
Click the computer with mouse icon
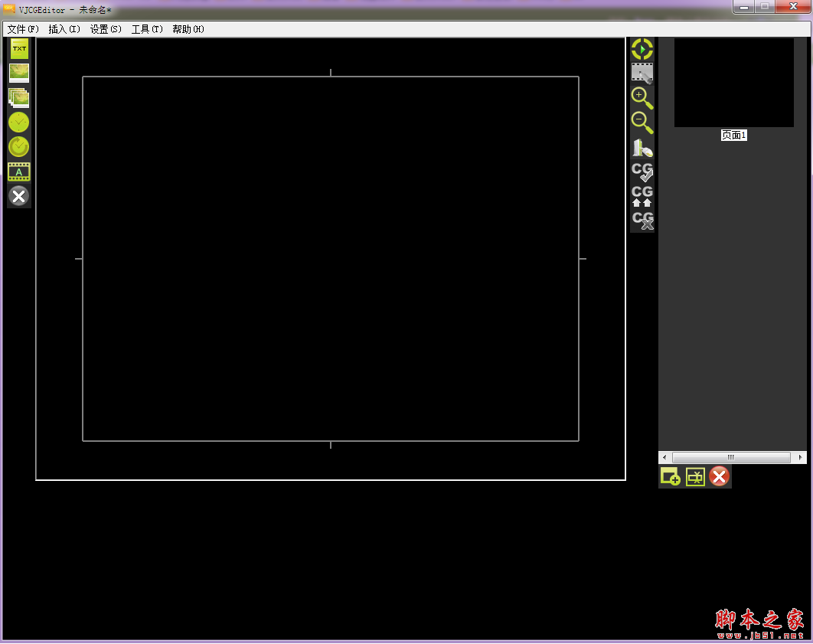pyautogui.click(x=642, y=148)
